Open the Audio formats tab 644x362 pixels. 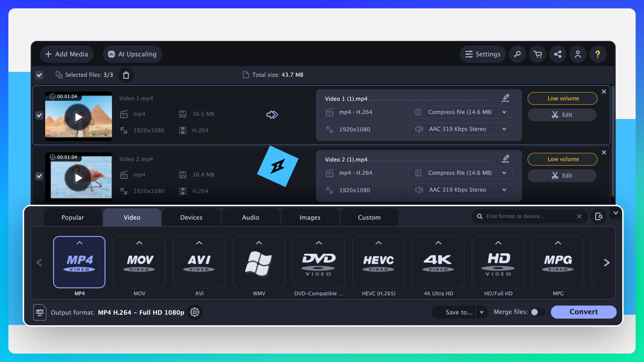pyautogui.click(x=250, y=217)
